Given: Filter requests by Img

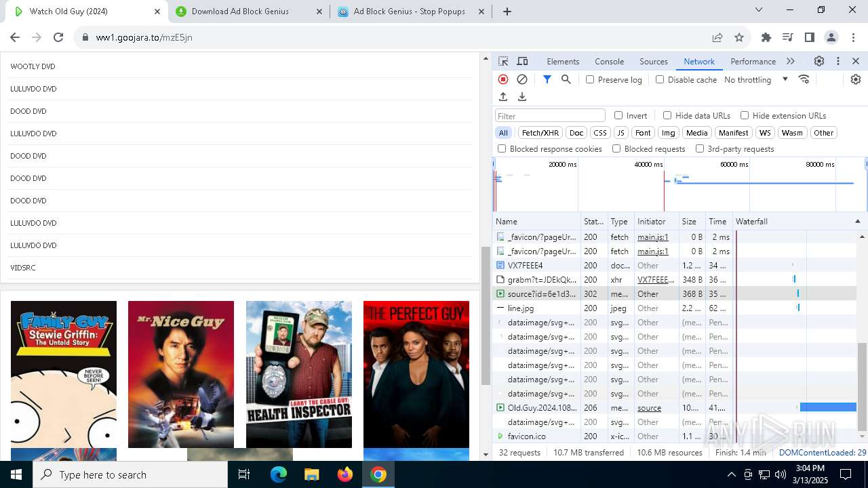Looking at the screenshot, I should pos(669,133).
